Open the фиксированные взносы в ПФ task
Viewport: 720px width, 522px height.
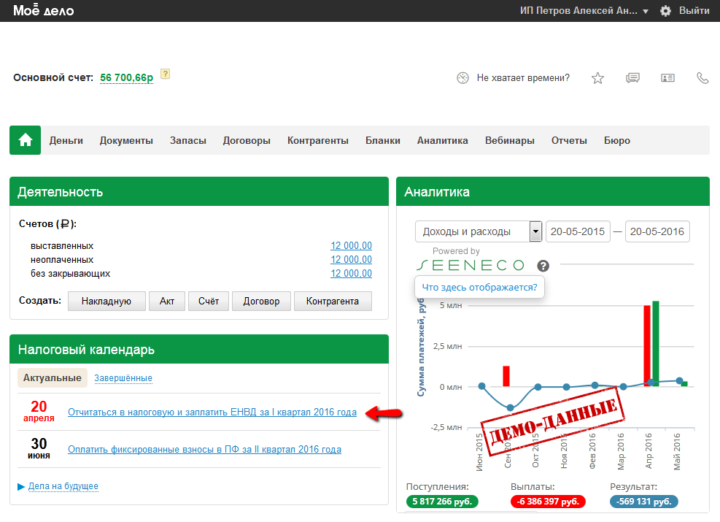click(204, 449)
